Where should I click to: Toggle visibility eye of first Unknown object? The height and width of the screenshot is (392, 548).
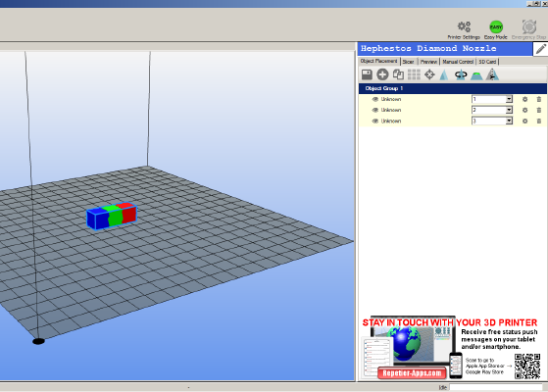[x=375, y=99]
